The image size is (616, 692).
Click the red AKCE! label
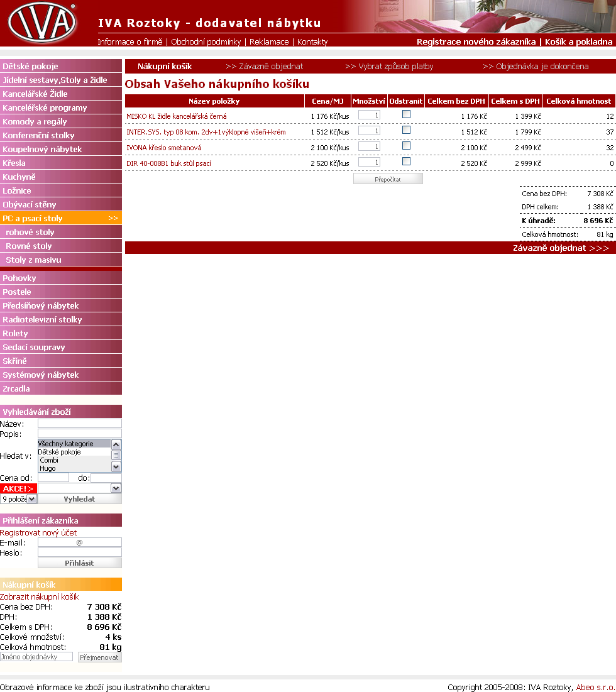click(x=18, y=488)
